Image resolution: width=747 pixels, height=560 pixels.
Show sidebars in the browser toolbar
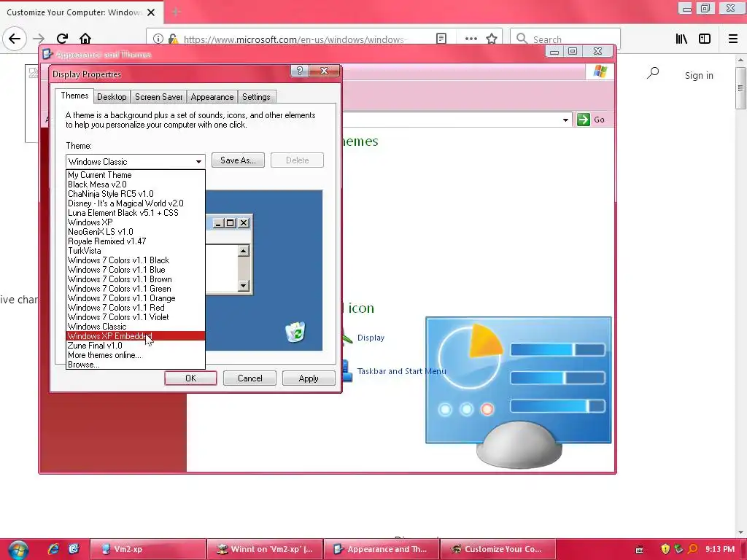(705, 39)
